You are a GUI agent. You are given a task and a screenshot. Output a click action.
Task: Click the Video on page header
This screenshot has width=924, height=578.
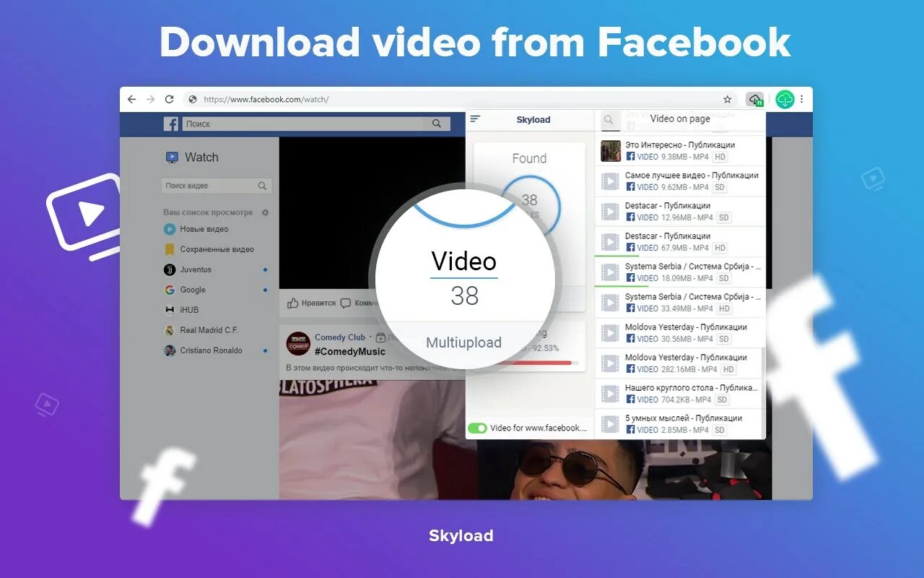(680, 118)
